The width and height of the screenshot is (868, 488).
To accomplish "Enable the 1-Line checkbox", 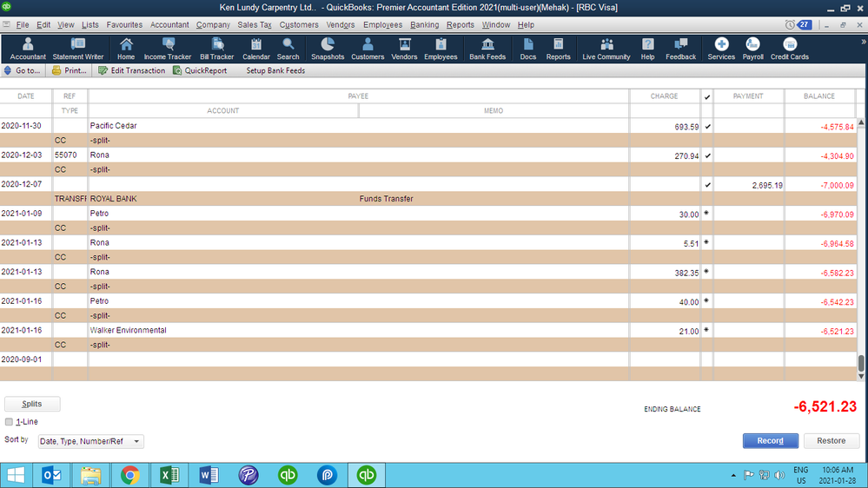I will click(9, 422).
